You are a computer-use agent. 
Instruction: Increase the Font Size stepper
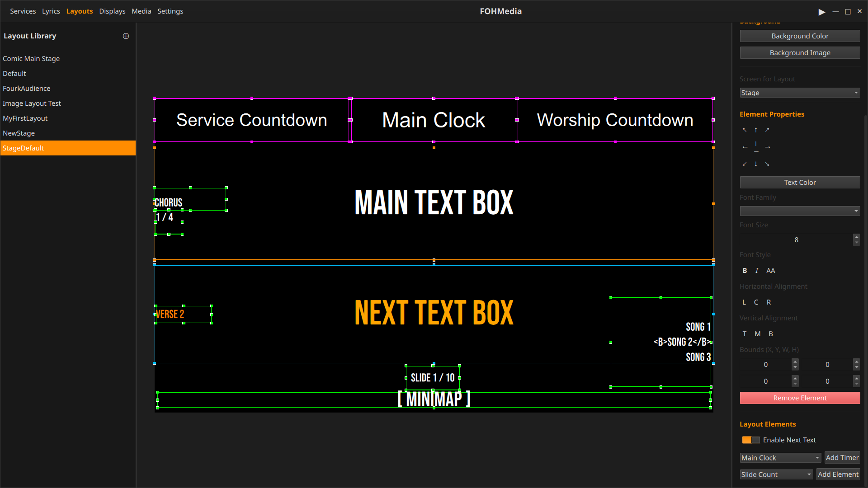click(856, 237)
